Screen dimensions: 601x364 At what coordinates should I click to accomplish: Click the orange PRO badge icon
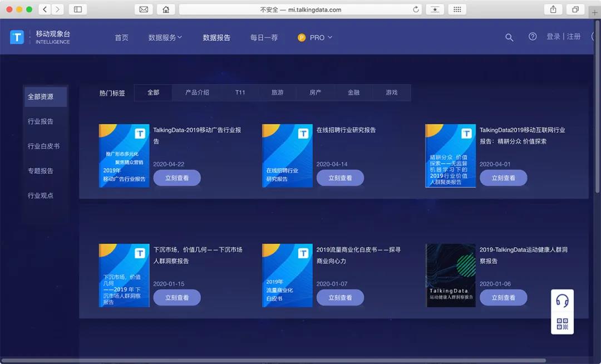click(x=301, y=37)
